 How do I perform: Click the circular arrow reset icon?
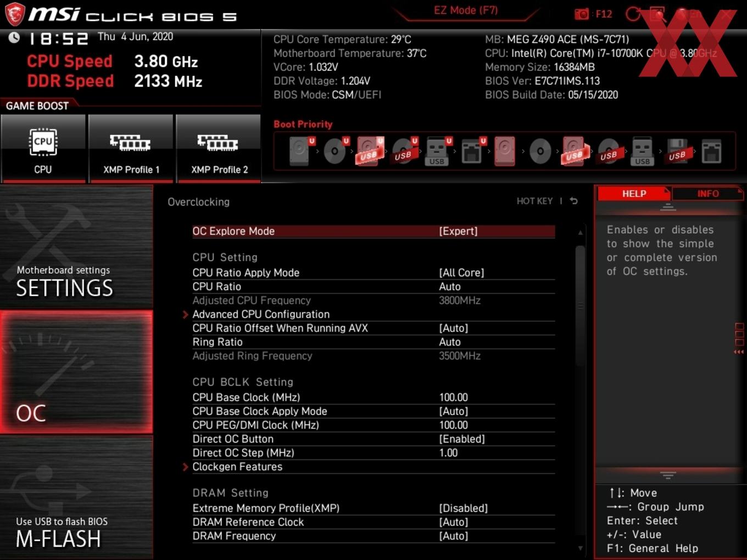tap(633, 14)
